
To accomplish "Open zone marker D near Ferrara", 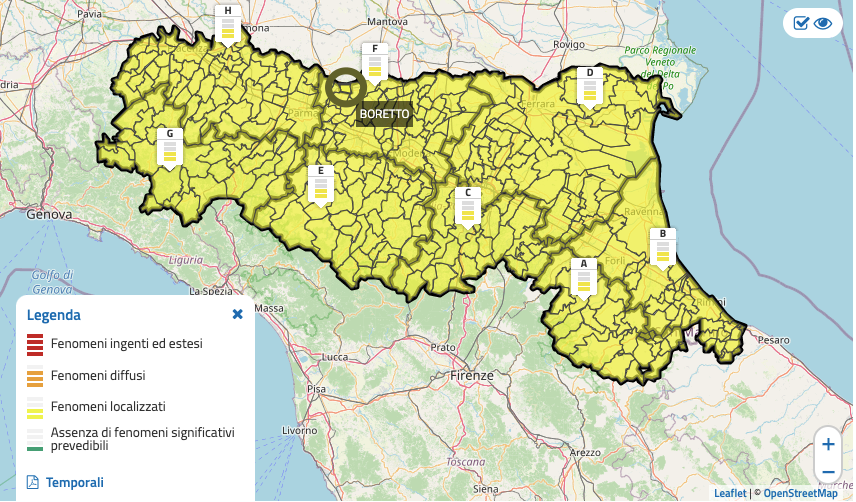I will tap(590, 88).
